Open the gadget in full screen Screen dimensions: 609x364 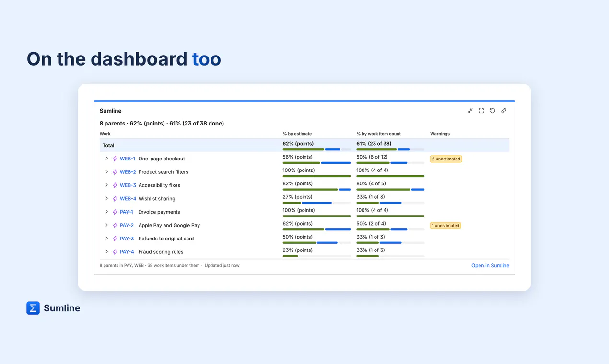[x=481, y=111]
